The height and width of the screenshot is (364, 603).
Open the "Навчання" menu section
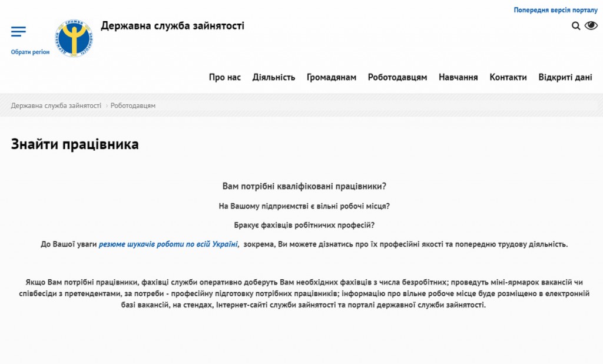458,77
